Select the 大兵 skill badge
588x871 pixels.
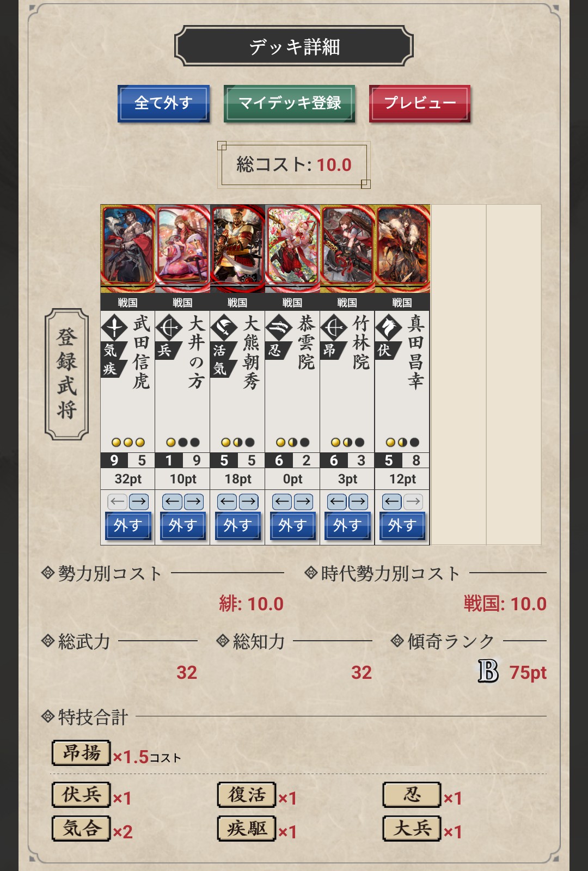tap(412, 829)
